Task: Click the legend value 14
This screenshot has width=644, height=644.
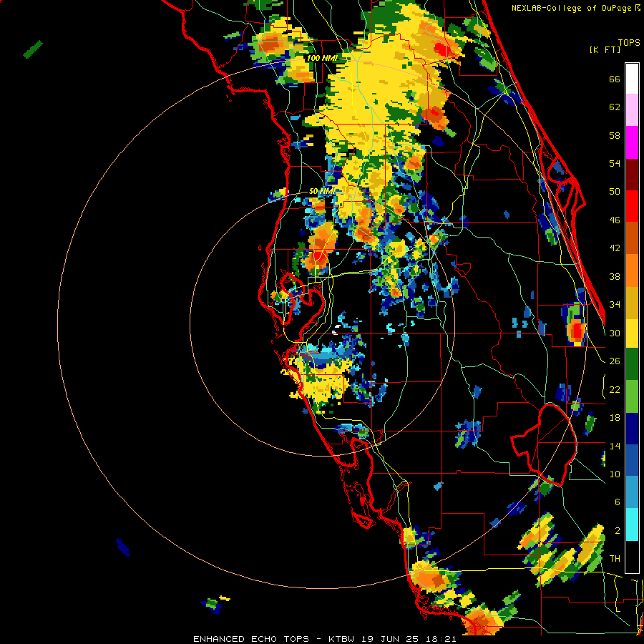Action: [x=615, y=446]
